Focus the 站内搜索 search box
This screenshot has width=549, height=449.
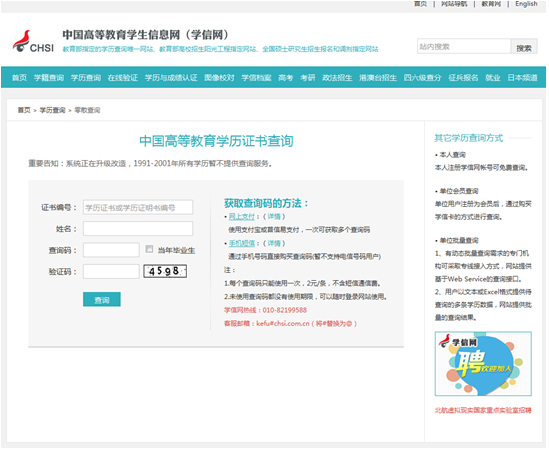click(x=464, y=46)
